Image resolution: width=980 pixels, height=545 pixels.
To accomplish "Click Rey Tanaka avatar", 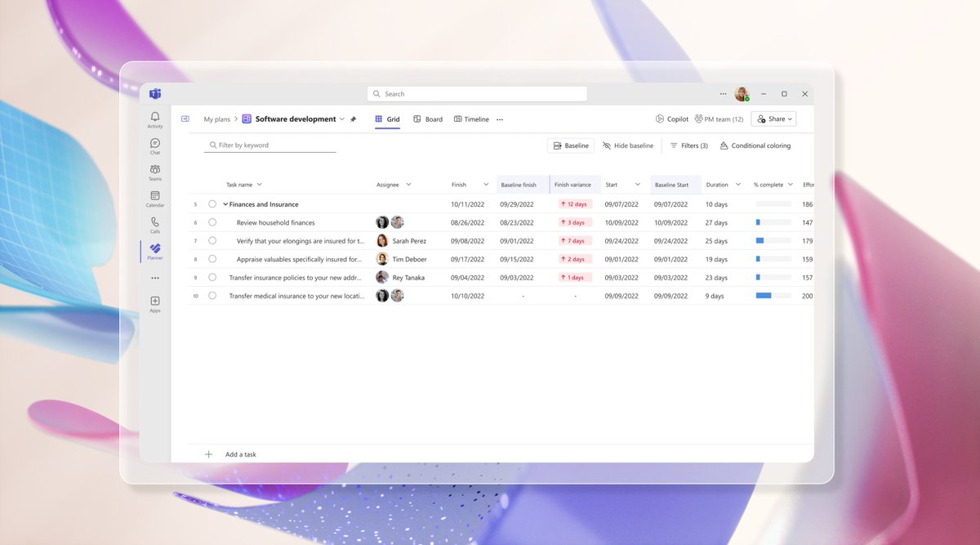I will point(381,278).
